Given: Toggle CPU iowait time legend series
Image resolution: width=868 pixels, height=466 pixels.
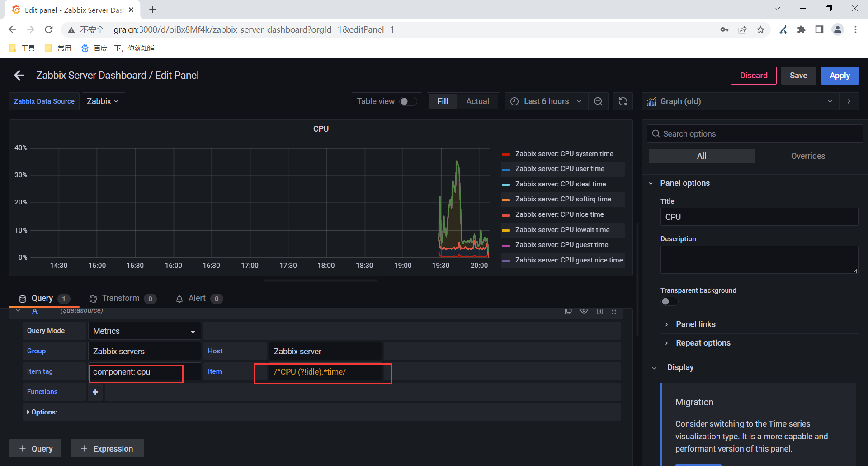Looking at the screenshot, I should click(x=562, y=230).
